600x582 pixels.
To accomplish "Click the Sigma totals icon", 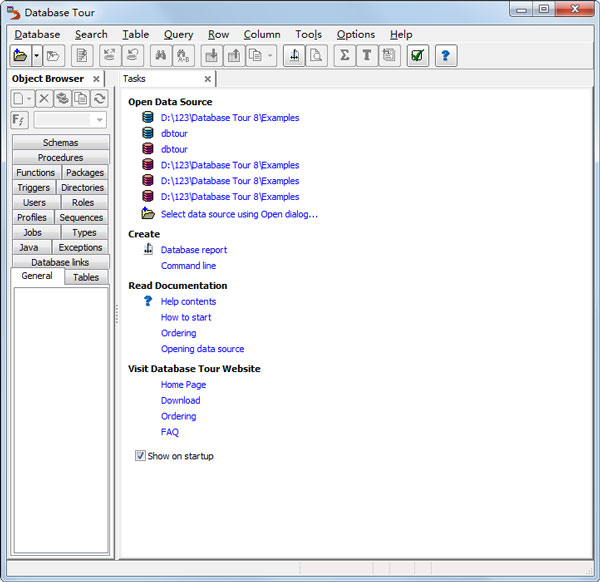I will [345, 56].
